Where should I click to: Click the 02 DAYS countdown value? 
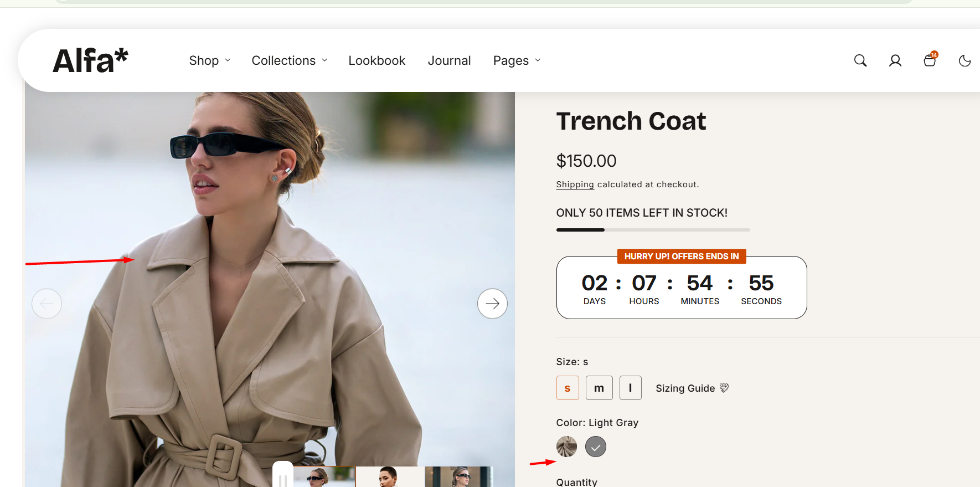point(595,289)
